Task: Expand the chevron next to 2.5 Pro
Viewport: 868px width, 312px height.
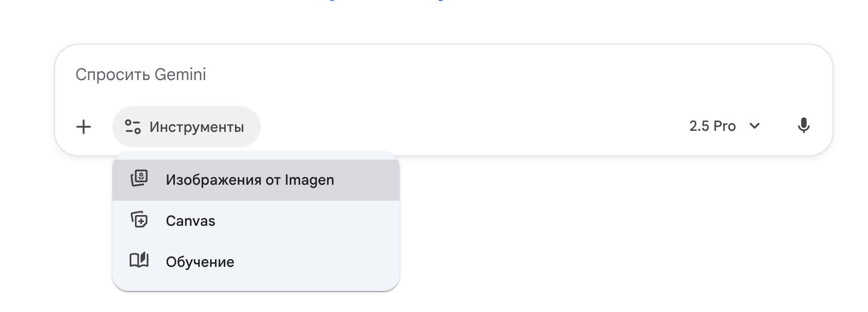Action: (754, 126)
